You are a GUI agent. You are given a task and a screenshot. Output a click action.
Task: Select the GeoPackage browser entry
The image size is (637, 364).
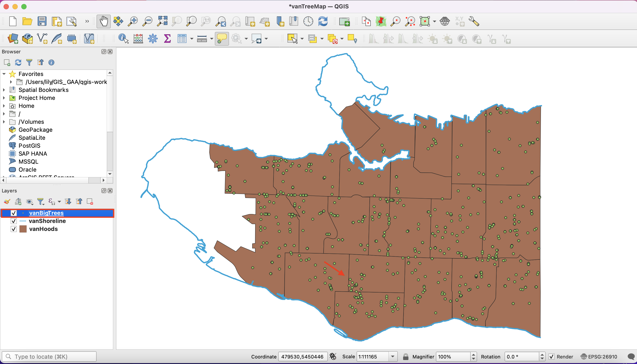(x=35, y=130)
